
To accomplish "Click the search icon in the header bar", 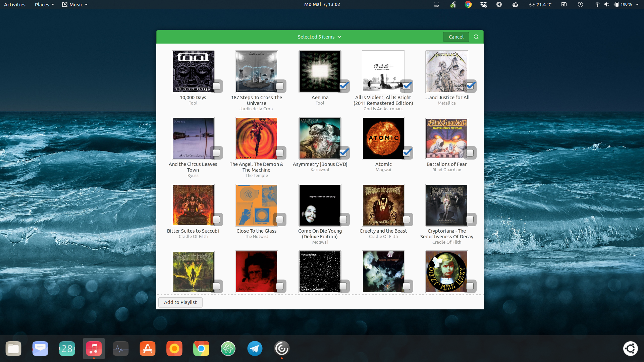I will pyautogui.click(x=476, y=37).
